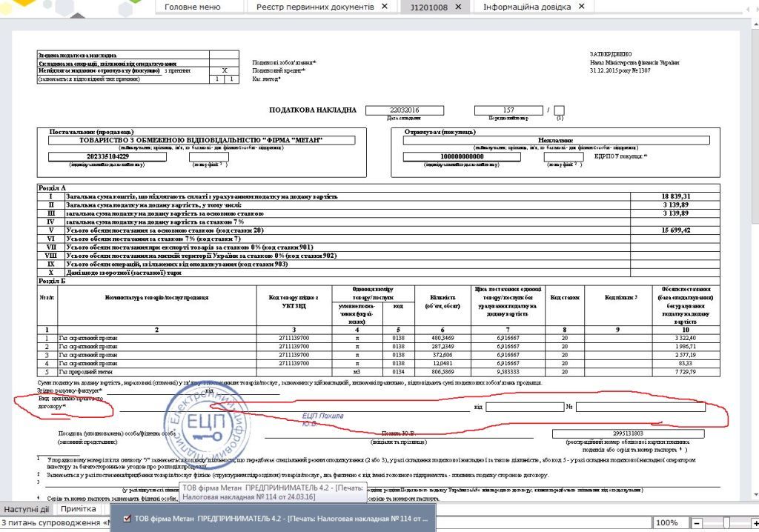Click the signer name field Похила Ю.В.
The height and width of the screenshot is (532, 759).
399,433
